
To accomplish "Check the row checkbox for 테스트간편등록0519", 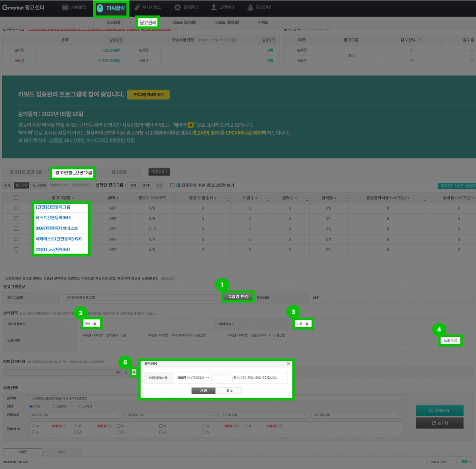I will (16, 218).
